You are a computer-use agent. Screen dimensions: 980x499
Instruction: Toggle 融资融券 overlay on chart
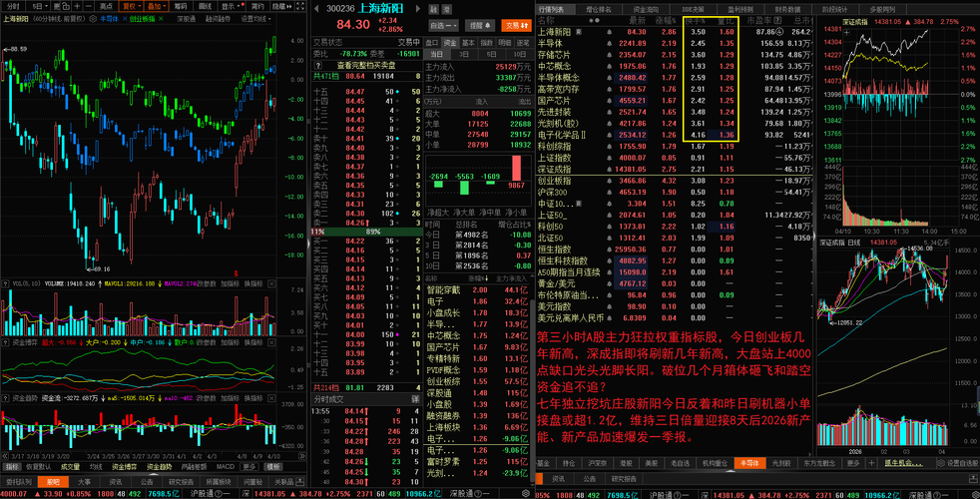pos(218,19)
